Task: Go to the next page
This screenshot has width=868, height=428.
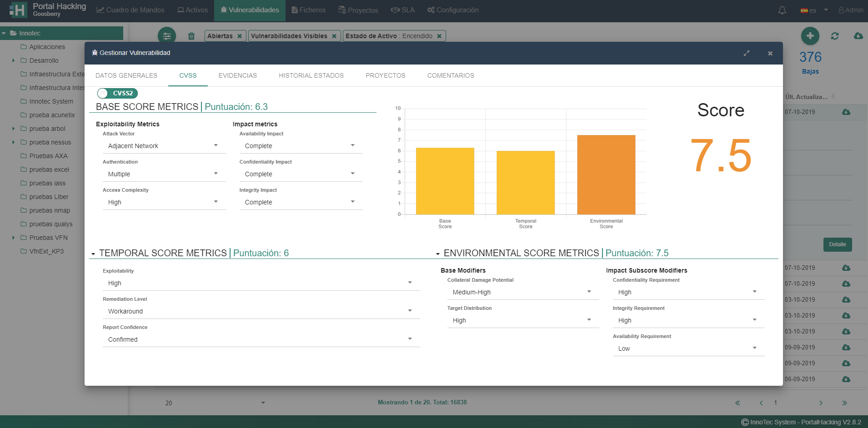Action: [x=821, y=403]
